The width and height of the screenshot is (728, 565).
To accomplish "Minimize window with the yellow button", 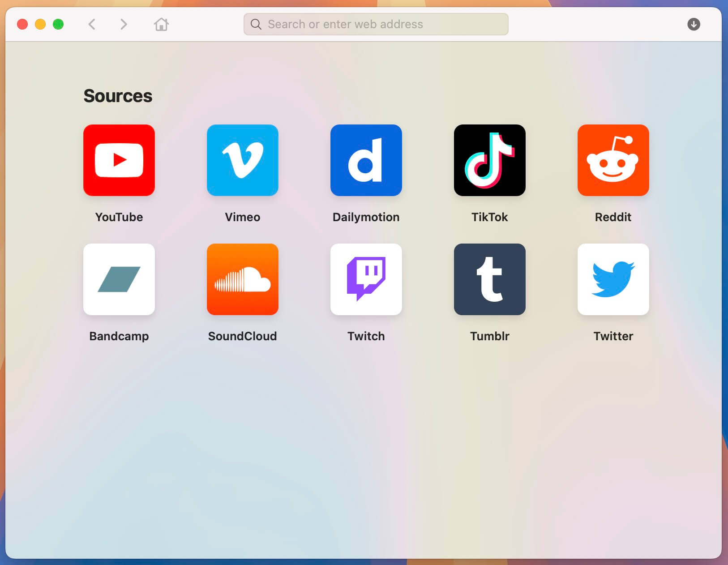I will (x=40, y=24).
